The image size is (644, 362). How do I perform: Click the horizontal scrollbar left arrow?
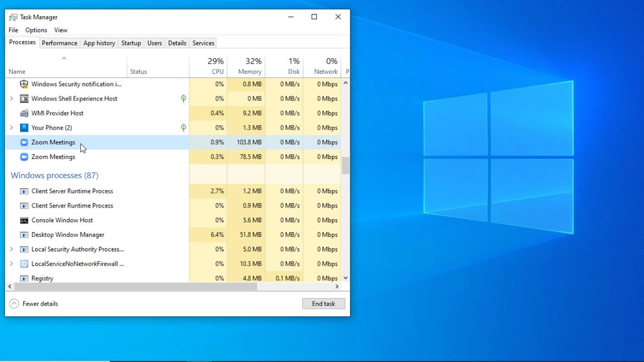pos(10,287)
